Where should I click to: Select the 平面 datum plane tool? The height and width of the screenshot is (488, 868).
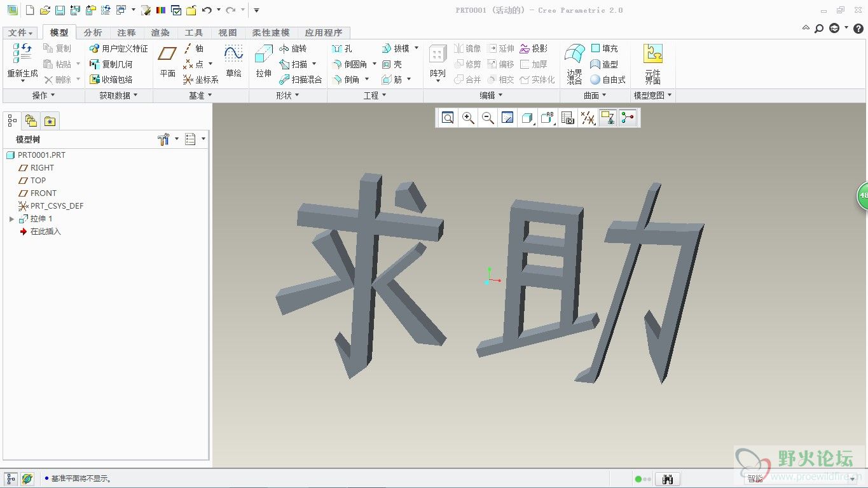(168, 62)
